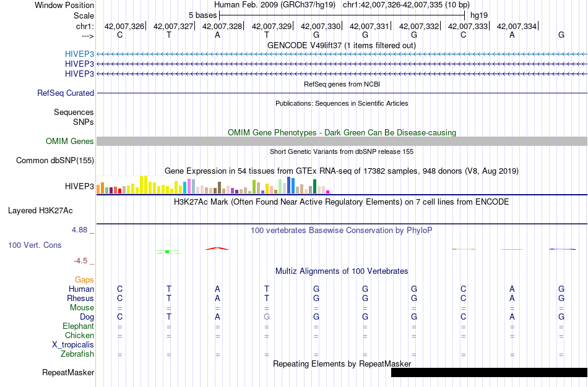Image resolution: width=588 pixels, height=387 pixels.
Task: Click the Chicken species label
Action: tap(79, 335)
